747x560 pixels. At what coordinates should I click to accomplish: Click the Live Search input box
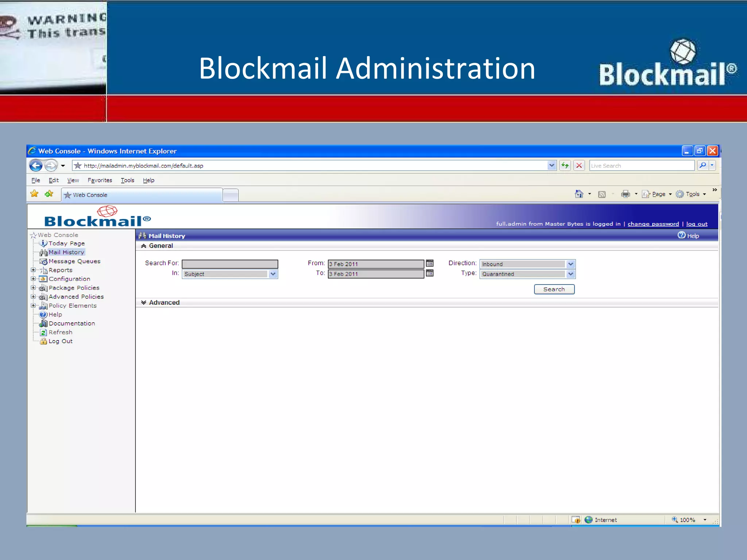[642, 166]
